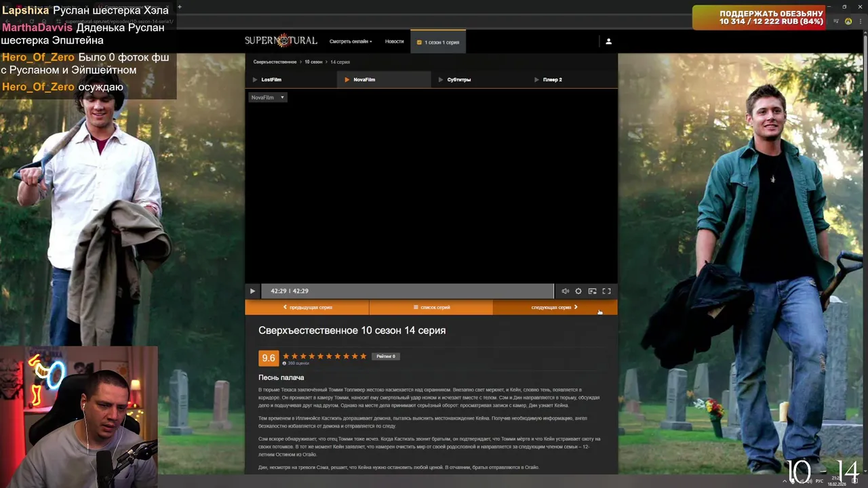This screenshot has height=488, width=868.
Task: Click the 14 серия breadcrumb text
Action: click(340, 62)
